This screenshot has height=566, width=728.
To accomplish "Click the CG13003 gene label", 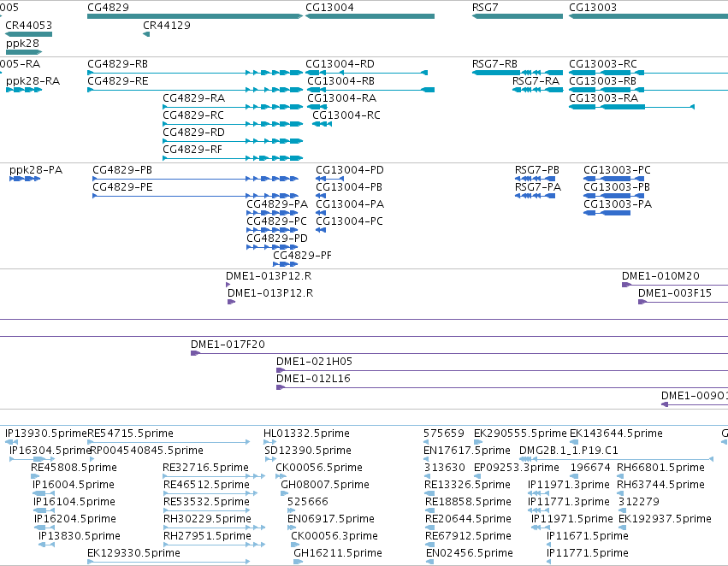I will [593, 8].
